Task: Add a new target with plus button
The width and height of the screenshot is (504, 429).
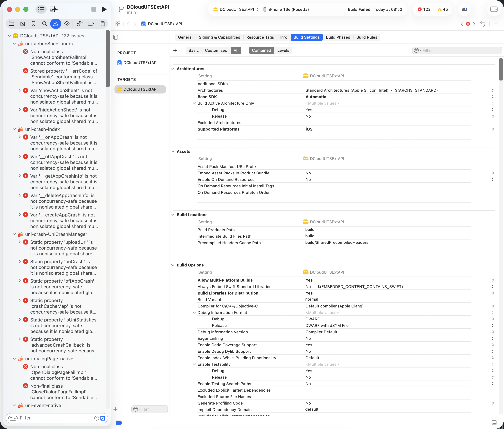Action: click(116, 409)
